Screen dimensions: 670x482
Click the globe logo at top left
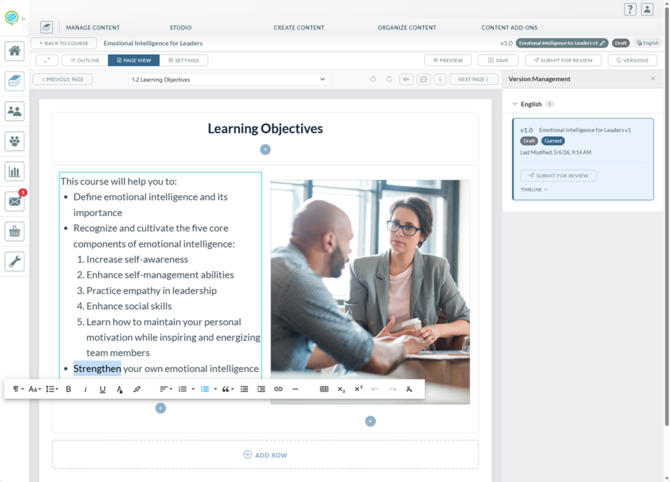pos(12,18)
